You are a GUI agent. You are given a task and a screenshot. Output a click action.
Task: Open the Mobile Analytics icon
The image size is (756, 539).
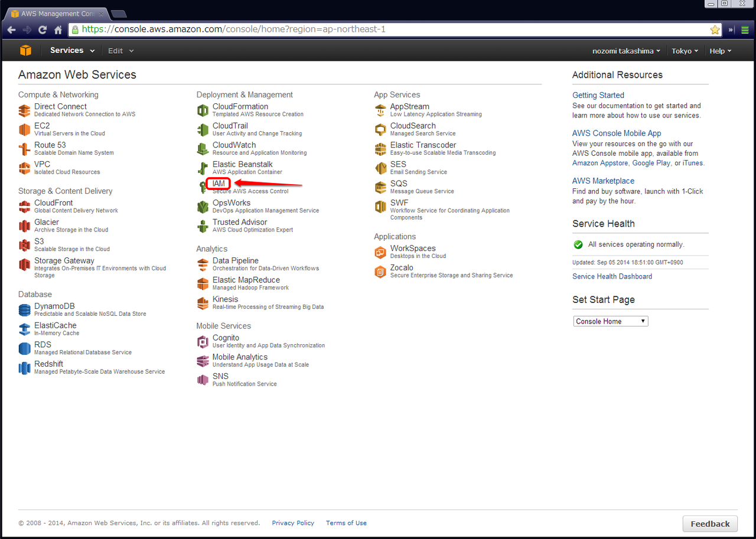[203, 361]
